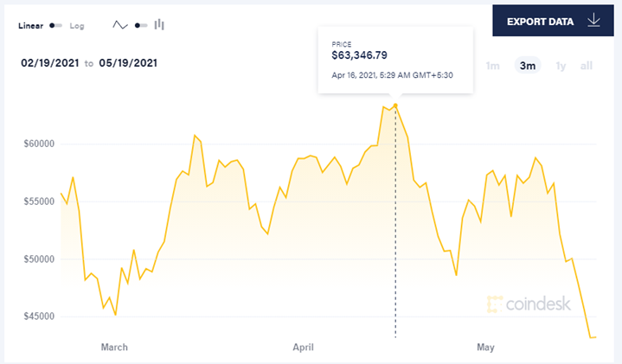Viewport: 622px width, 364px height.
Task: Switch to the 1m time range
Action: tap(493, 66)
